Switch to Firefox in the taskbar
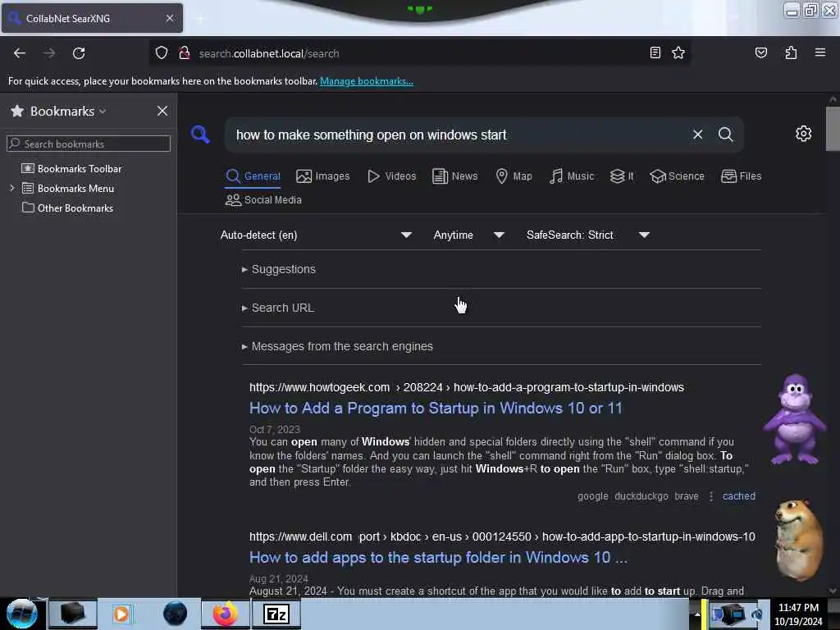Screen dimensions: 840x630 [x=225, y=614]
